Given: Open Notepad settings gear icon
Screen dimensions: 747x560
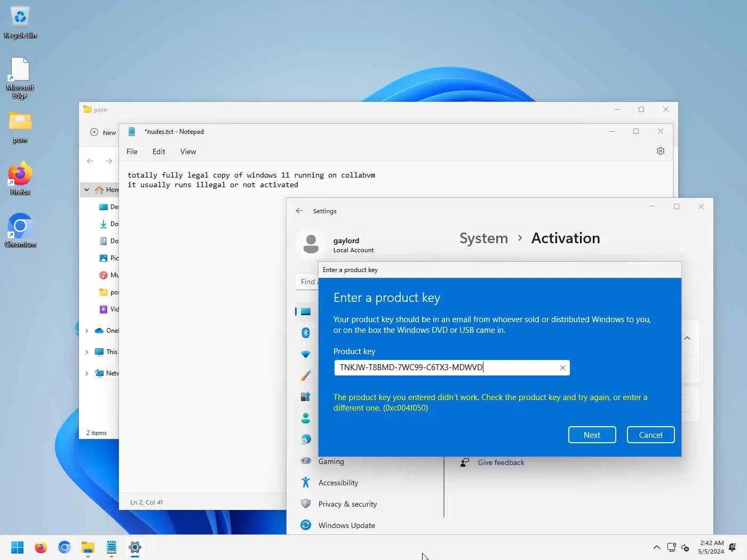Looking at the screenshot, I should [x=661, y=151].
